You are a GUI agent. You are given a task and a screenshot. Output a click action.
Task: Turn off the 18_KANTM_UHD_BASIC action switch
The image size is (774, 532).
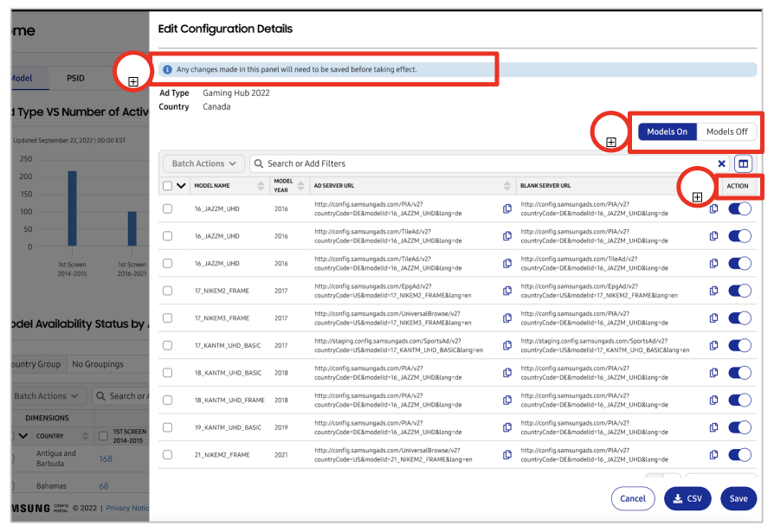[739, 373]
